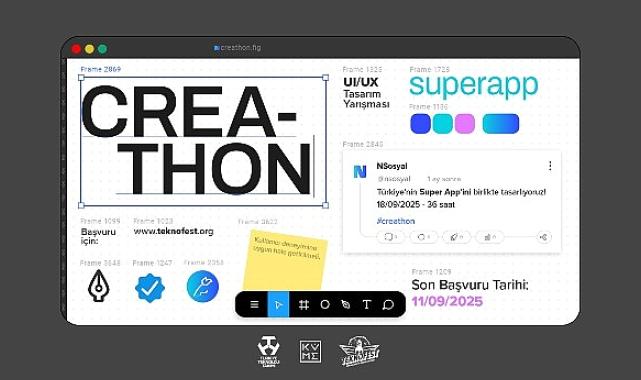Click the bottom-right selection handle of CREA-THON frame

[x=325, y=205]
